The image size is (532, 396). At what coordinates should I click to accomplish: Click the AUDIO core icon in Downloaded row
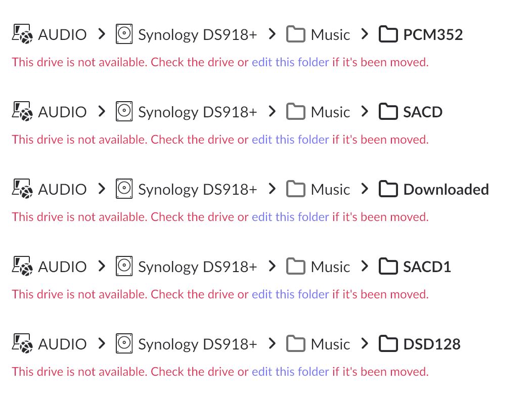22,189
